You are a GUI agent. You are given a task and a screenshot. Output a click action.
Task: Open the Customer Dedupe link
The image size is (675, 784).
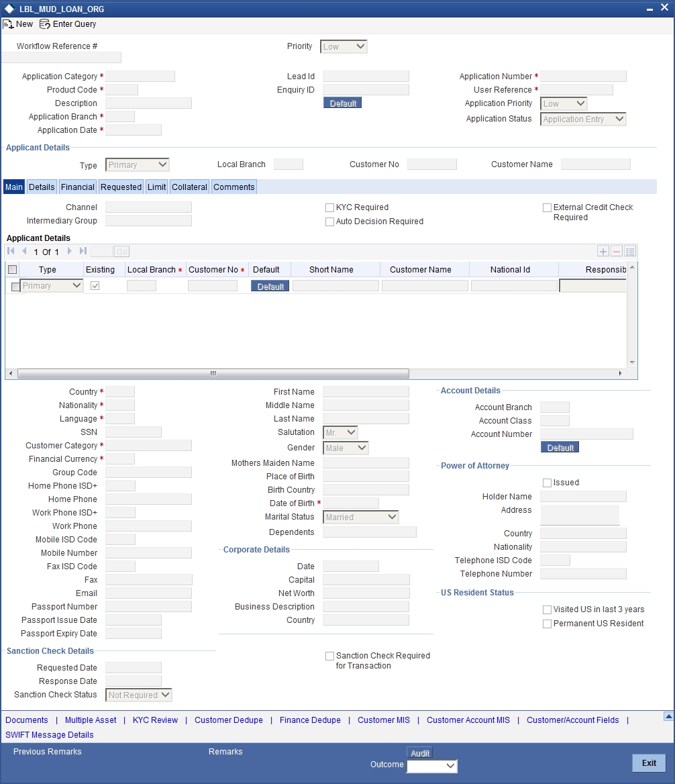[x=228, y=720]
